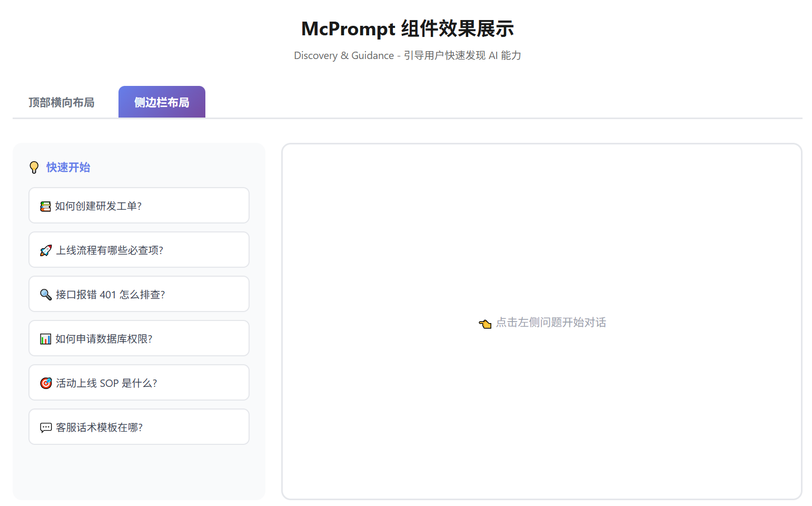The height and width of the screenshot is (506, 812).
Task: Open the 如何申请数据库权限? question
Action: 138,338
